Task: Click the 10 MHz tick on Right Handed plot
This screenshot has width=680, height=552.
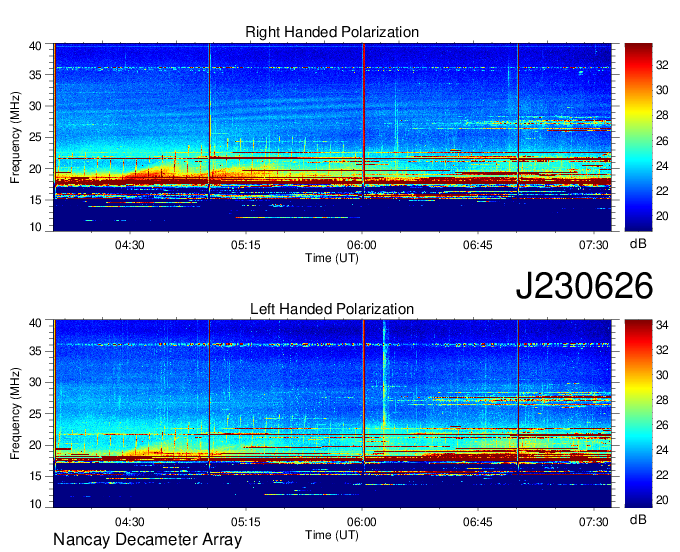Action: point(36,227)
